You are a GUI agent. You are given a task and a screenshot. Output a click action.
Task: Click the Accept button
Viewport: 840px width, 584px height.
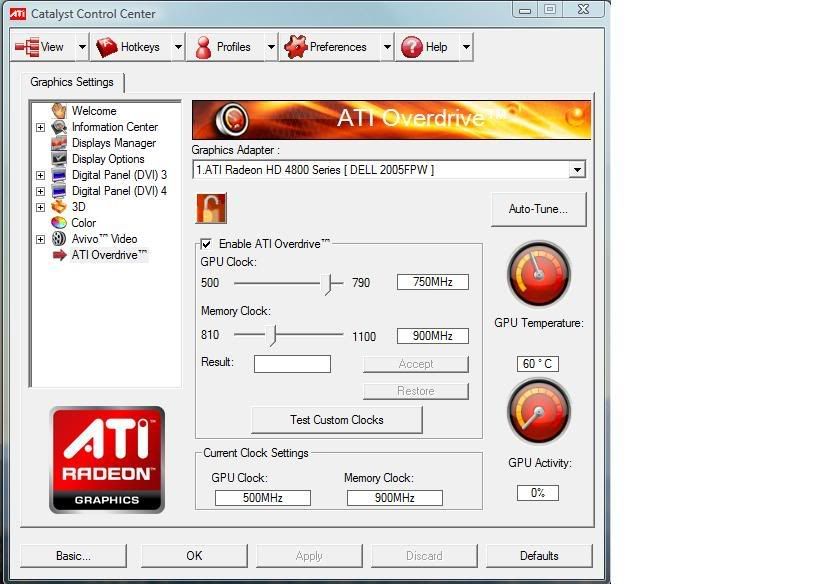[x=416, y=364]
